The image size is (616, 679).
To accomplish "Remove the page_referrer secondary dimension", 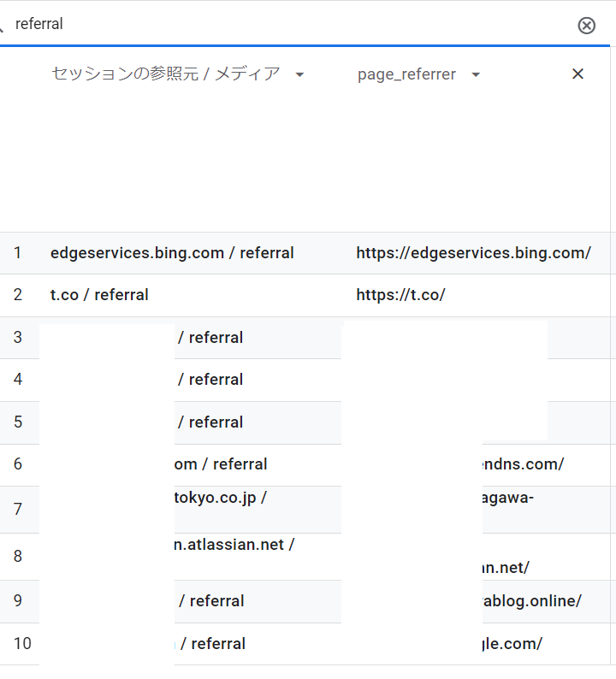I will tap(577, 74).
